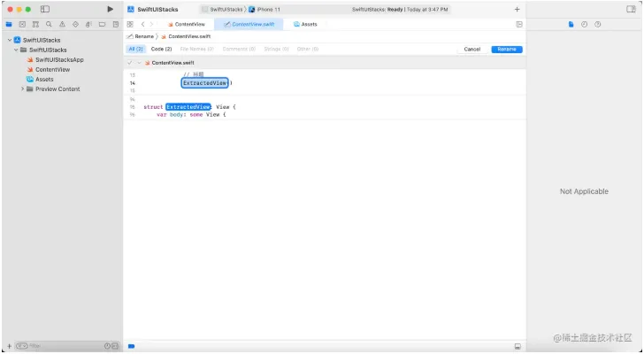The height and width of the screenshot is (354, 644).
Task: Filter to Other (0) results
Action: click(x=308, y=49)
